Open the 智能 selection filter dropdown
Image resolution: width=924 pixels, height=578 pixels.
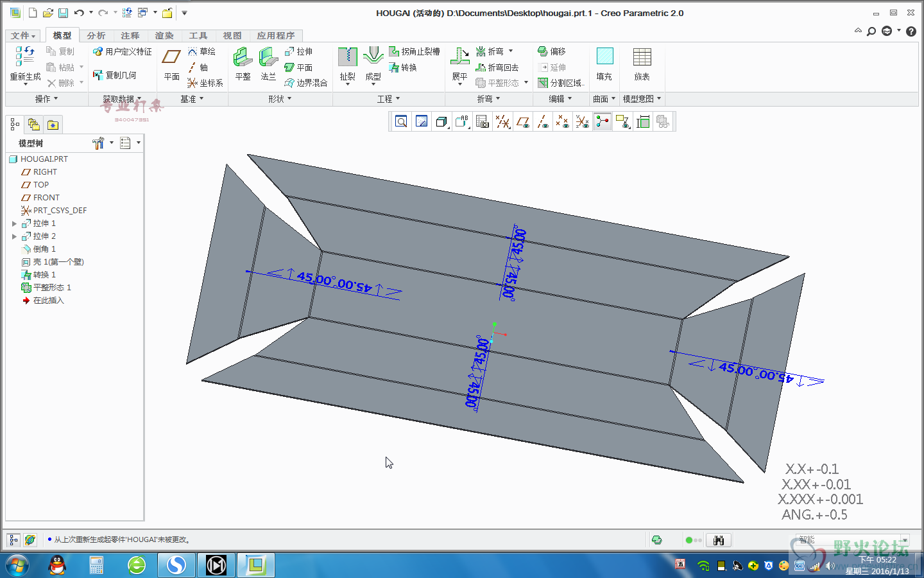coord(905,540)
